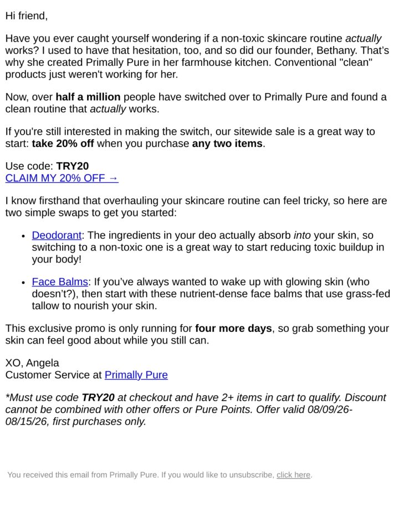Click the bullet beside Face Balms

point(23,282)
